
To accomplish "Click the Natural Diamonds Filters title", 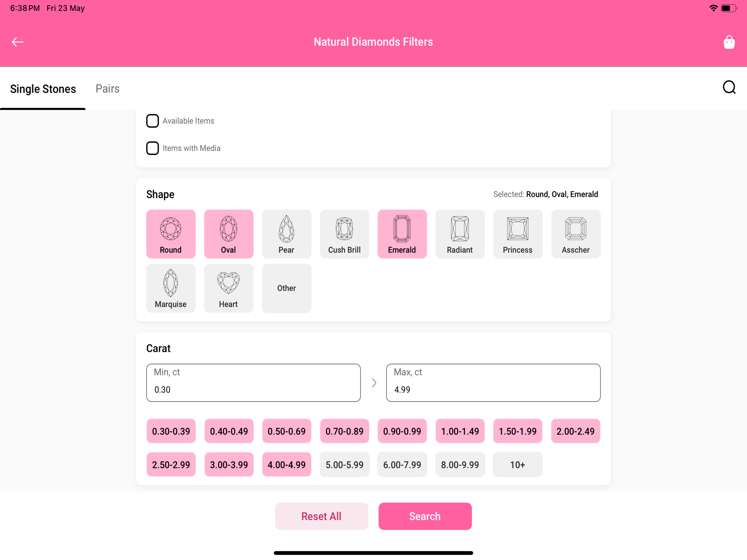I will [x=373, y=42].
